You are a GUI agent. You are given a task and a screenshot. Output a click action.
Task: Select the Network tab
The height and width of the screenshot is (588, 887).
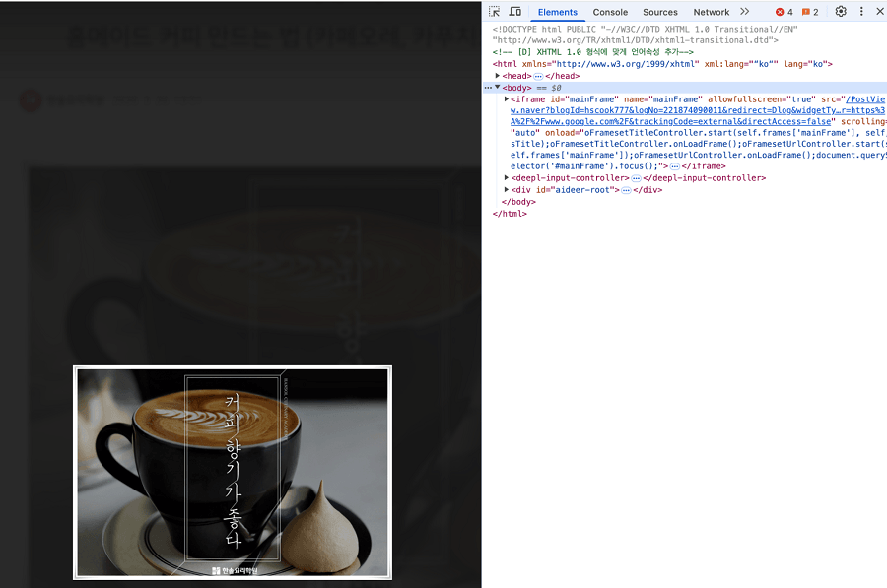tap(711, 12)
